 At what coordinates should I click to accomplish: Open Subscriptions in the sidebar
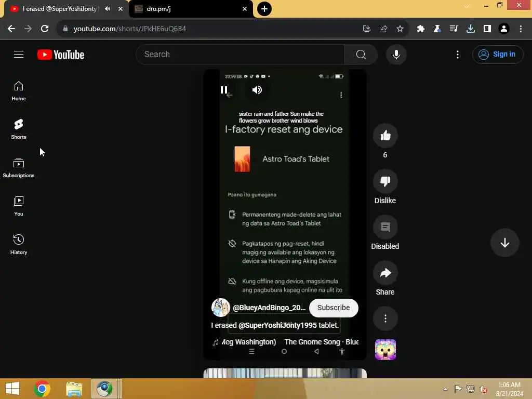click(x=19, y=168)
